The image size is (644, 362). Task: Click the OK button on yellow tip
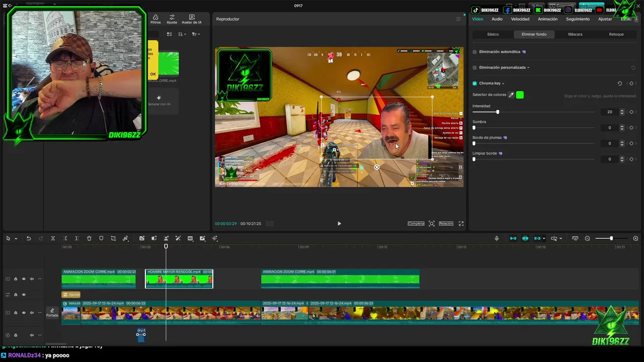tap(153, 74)
